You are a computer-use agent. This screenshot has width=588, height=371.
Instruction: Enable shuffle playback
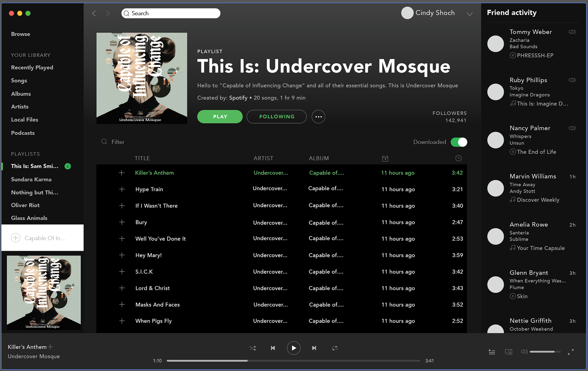[253, 348]
